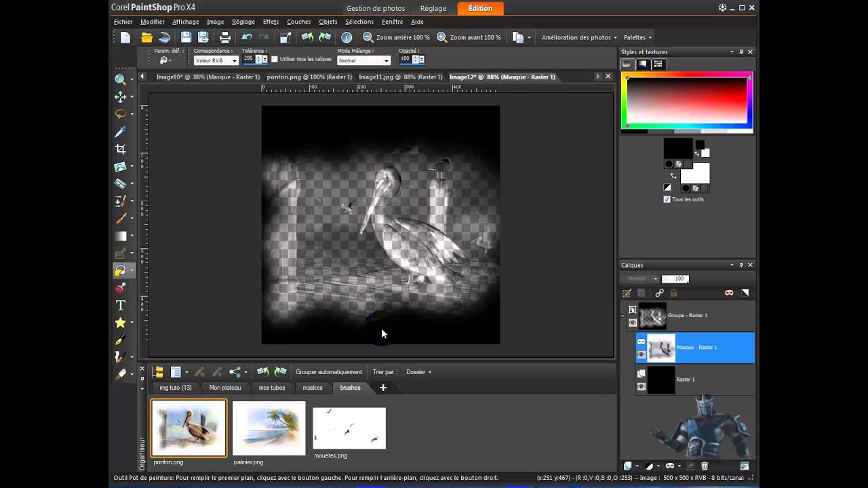
Task: Reset materials to black and white
Action: tap(667, 188)
